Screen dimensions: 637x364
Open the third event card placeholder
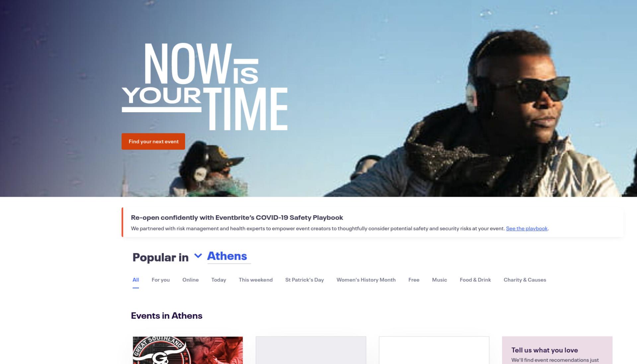[x=434, y=350]
